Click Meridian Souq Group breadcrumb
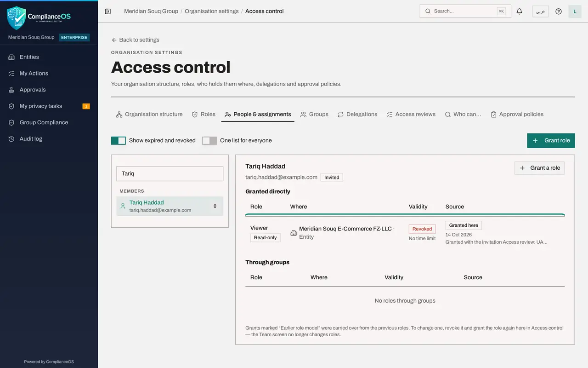The image size is (588, 368). tap(151, 11)
